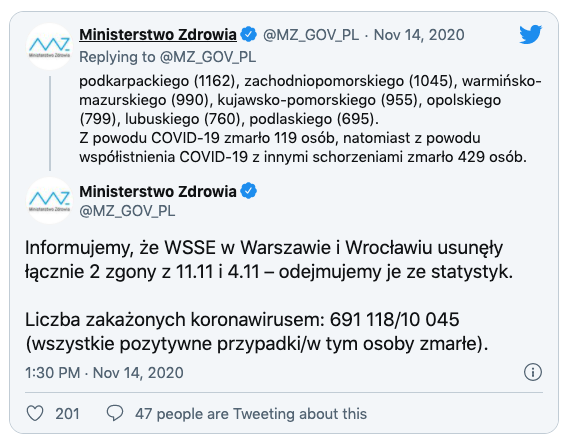
Task: Click verified badge beside main tweet author
Action: (249, 191)
